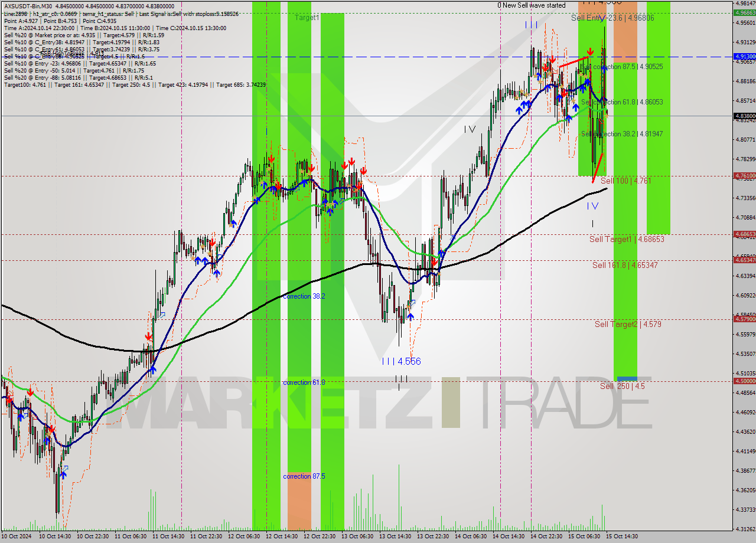This screenshot has width=756, height=543.
Task: Click the 'Sell Entry -23.6 | 4.96806' label
Action: (612, 18)
